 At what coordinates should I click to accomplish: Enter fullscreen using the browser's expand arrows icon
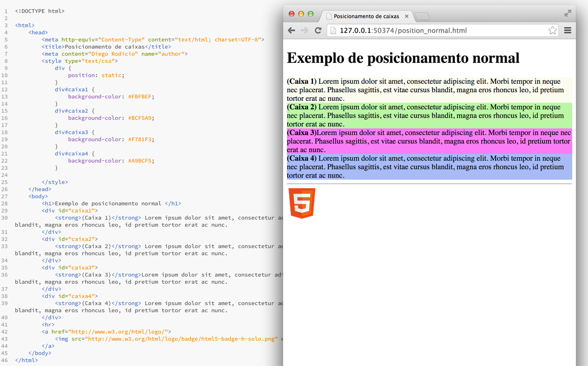[568, 13]
